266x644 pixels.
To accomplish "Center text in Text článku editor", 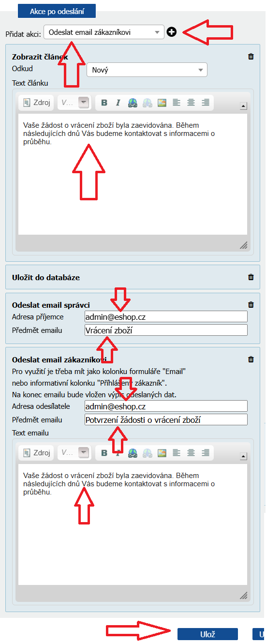I will 191,103.
